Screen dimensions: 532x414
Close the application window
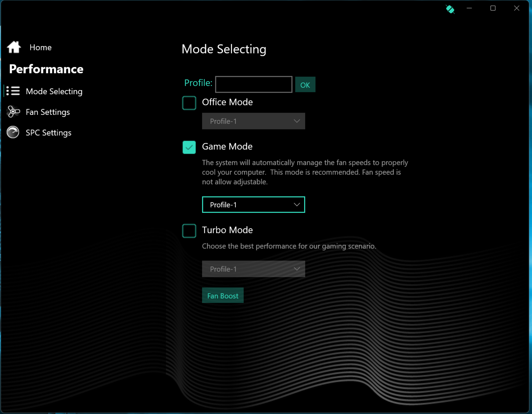point(516,8)
